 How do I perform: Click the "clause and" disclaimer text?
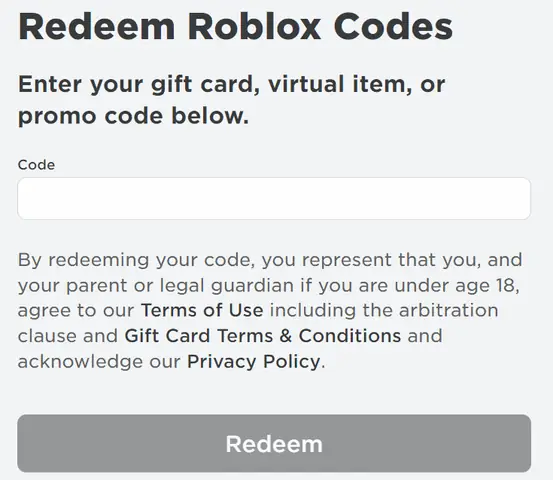(68, 336)
